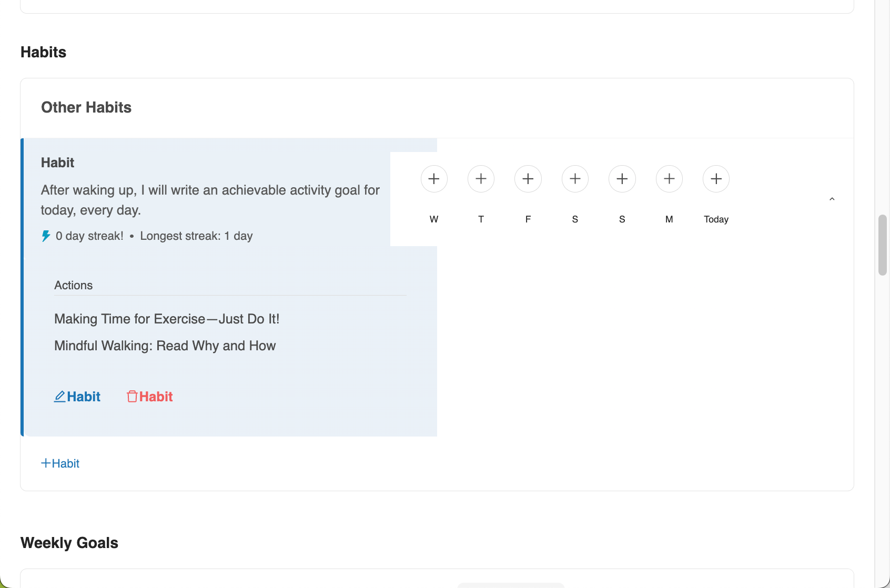Click the blue Habit edit label

[84, 397]
